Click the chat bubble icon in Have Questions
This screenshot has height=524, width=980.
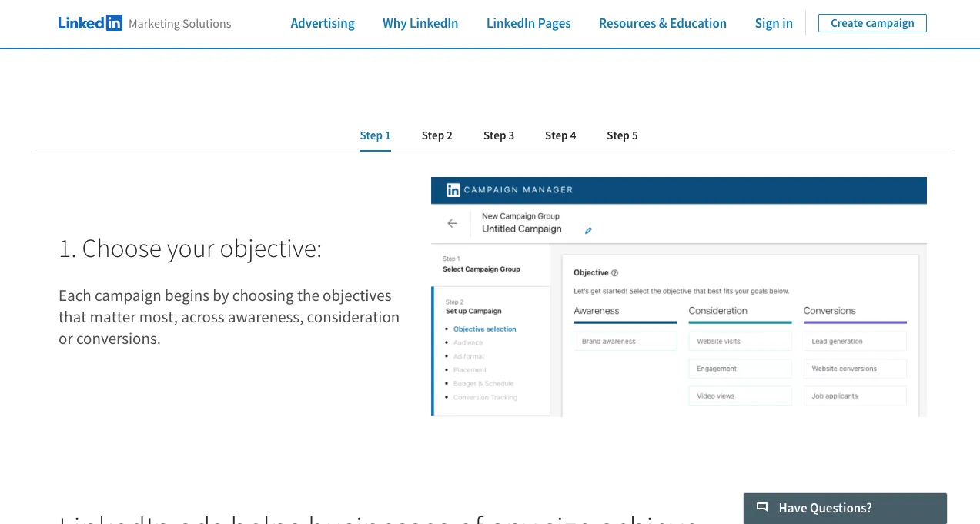(762, 507)
